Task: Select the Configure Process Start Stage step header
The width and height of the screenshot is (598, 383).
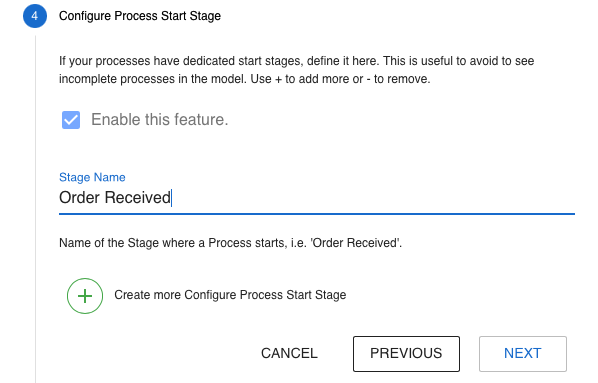Action: click(140, 16)
